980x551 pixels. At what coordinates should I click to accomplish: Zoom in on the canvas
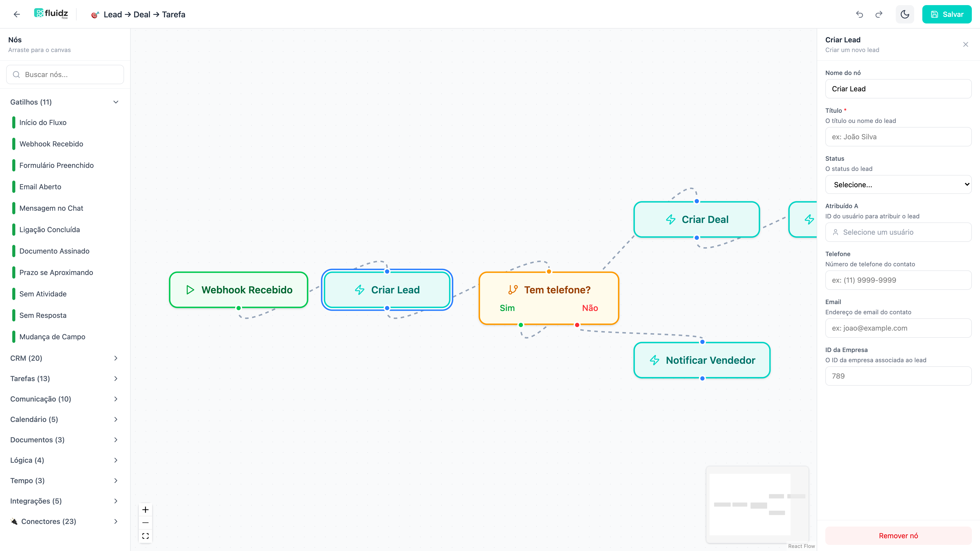coord(145,510)
